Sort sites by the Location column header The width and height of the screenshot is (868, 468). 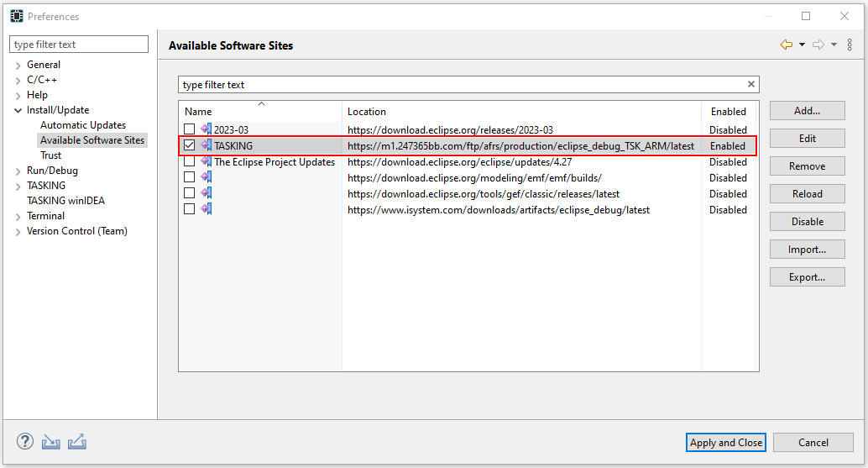click(521, 111)
